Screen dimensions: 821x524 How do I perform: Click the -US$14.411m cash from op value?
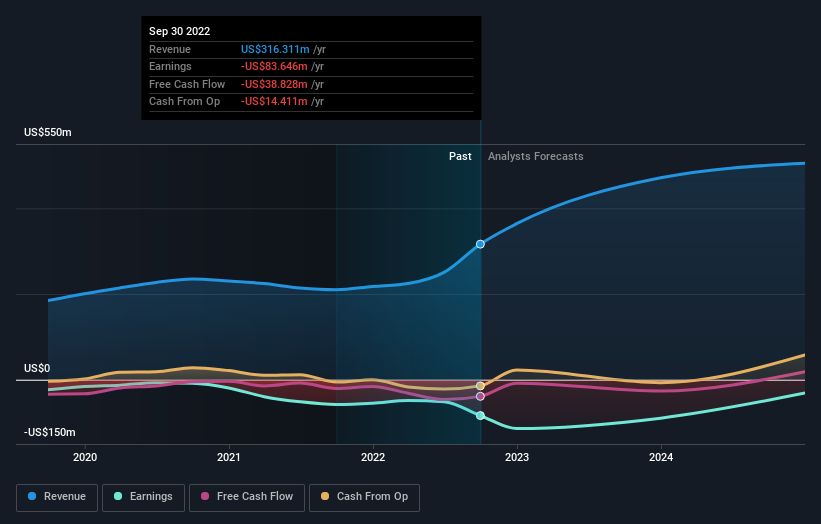pos(274,102)
